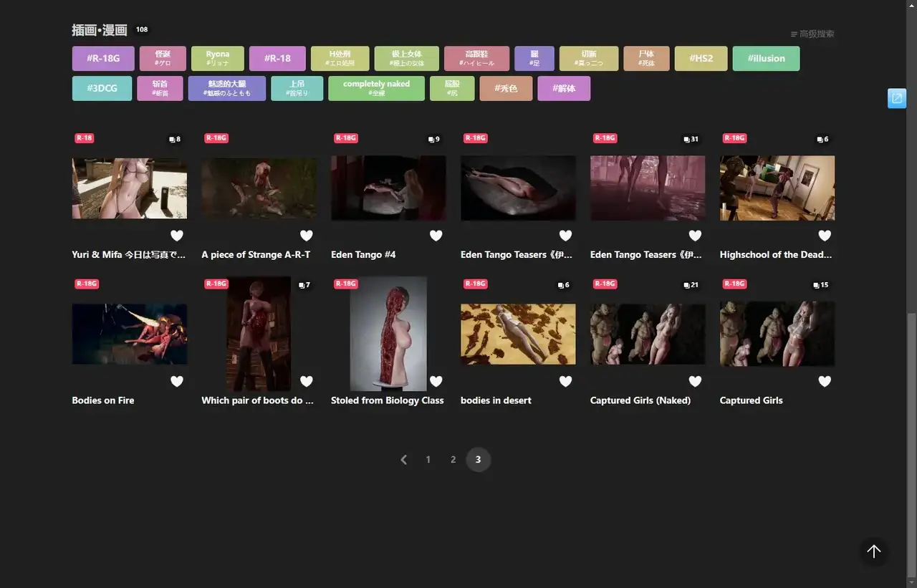
Task: Click the heart for Captured Girls (Naked)
Action: pyautogui.click(x=695, y=382)
